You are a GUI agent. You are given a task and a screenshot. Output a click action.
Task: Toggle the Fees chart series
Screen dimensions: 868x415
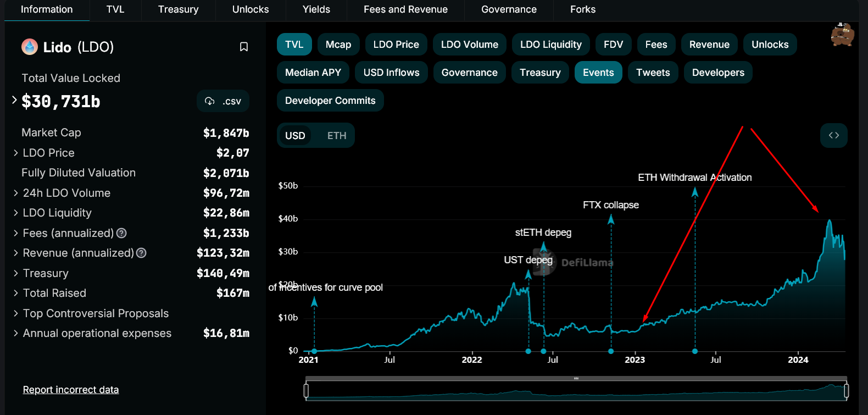(x=656, y=45)
